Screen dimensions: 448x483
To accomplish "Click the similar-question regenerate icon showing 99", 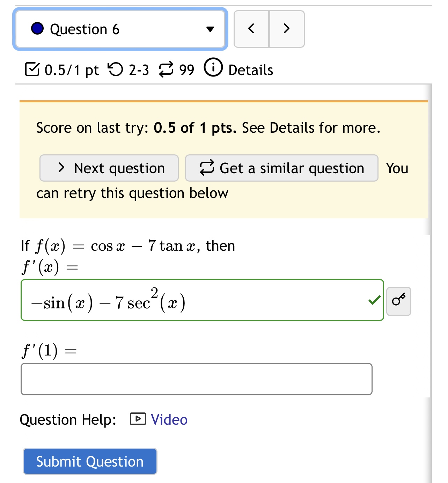I will click(167, 69).
